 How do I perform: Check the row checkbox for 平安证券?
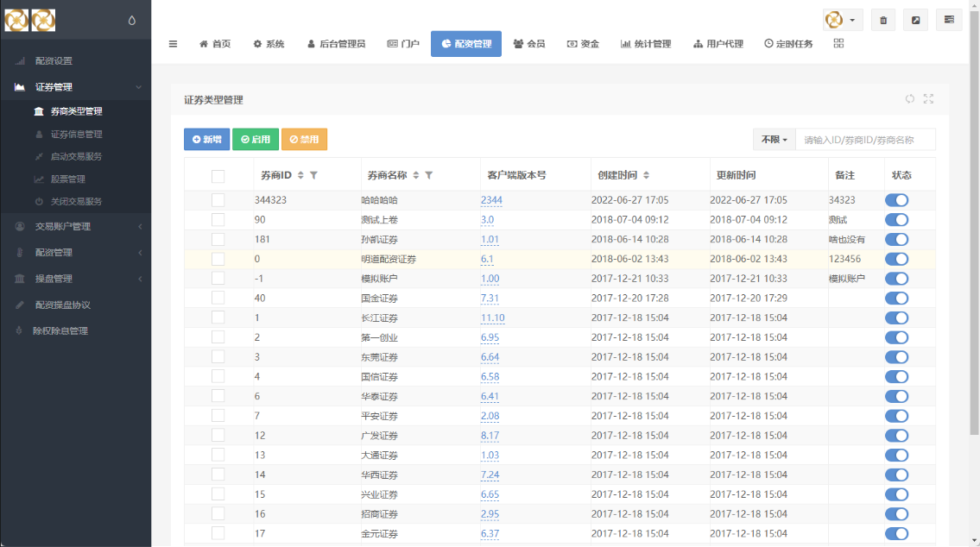[218, 416]
